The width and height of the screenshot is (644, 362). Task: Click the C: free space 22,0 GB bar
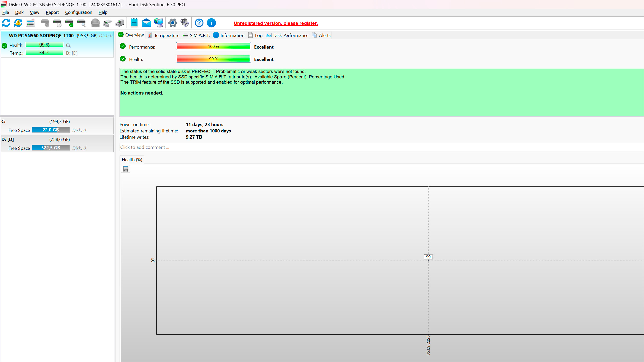[x=51, y=130]
